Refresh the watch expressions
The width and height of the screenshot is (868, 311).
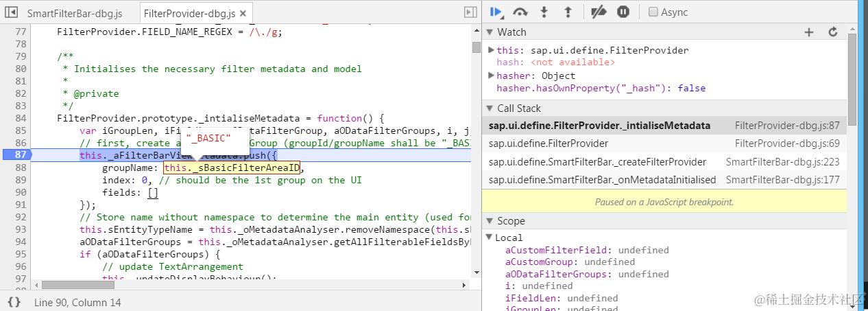pyautogui.click(x=833, y=32)
